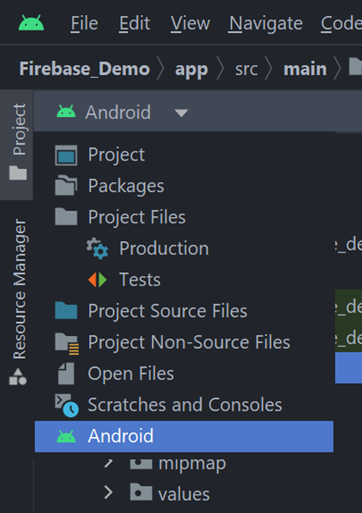Pick the Tests orange-green arrows icon
362x513 pixels.
pyautogui.click(x=97, y=280)
